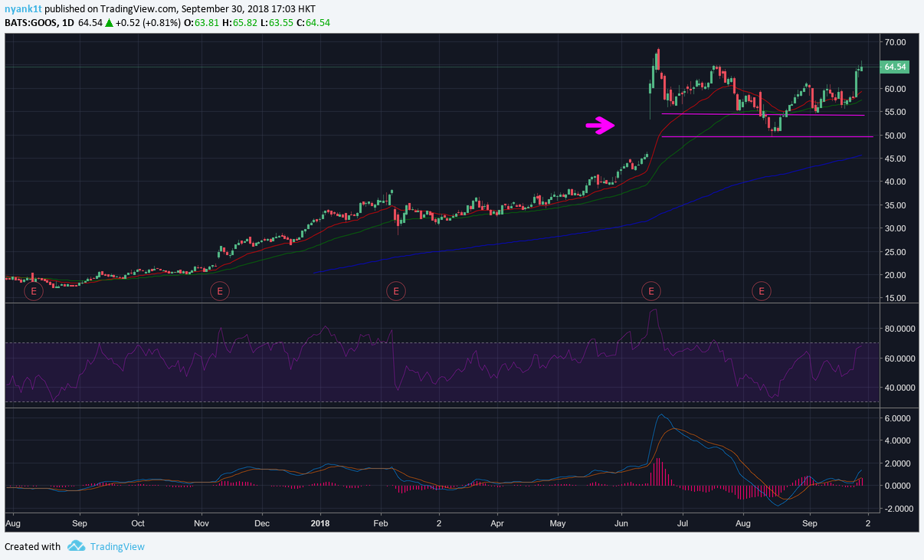This screenshot has width=924, height=560.
Task: Click the earnings E marker near August 2017
Action: point(33,291)
